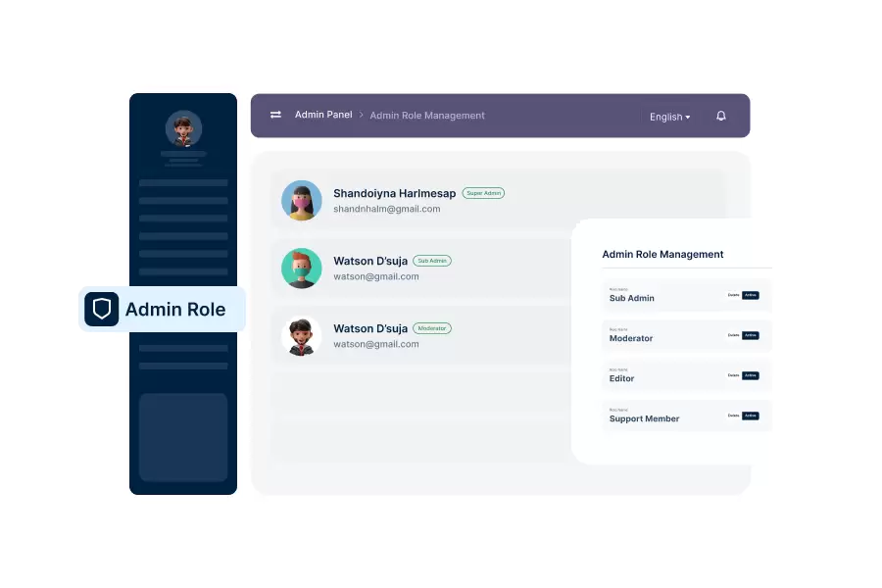Click the green-background Sub Admin user avatar
The image size is (882, 588).
[301, 268]
